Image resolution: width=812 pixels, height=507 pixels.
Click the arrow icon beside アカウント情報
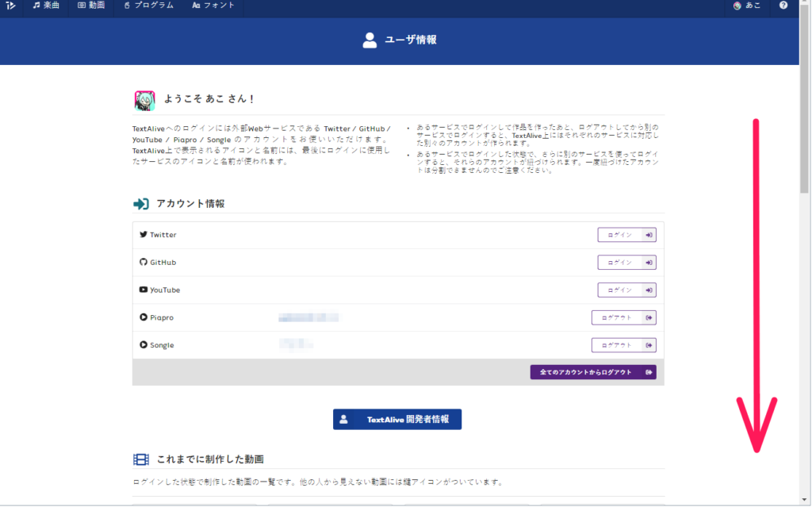tap(140, 203)
